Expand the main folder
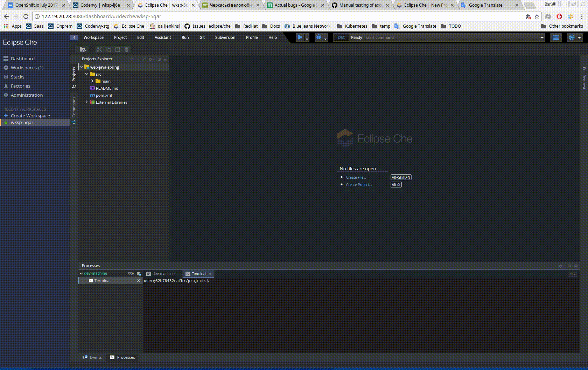The width and height of the screenshot is (588, 370). [x=92, y=81]
